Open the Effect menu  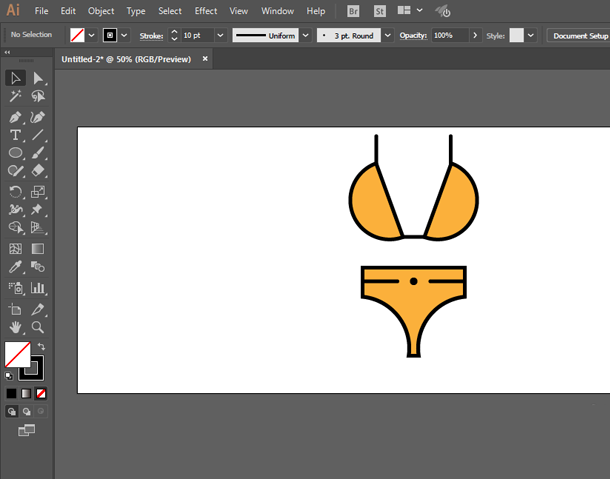pyautogui.click(x=206, y=11)
